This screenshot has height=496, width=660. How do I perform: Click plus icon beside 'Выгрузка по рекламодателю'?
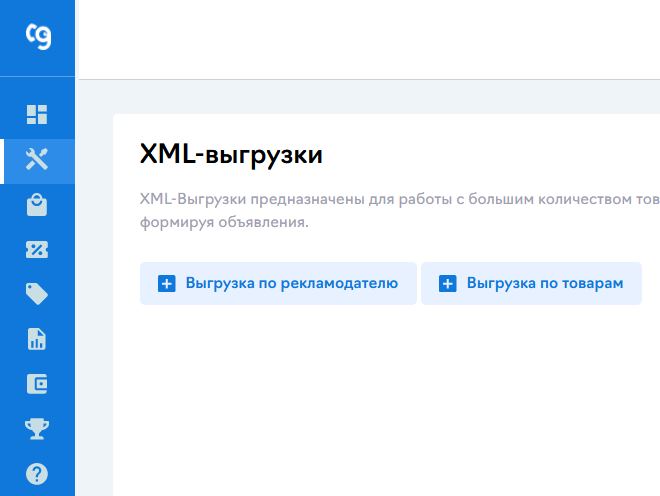(x=167, y=284)
